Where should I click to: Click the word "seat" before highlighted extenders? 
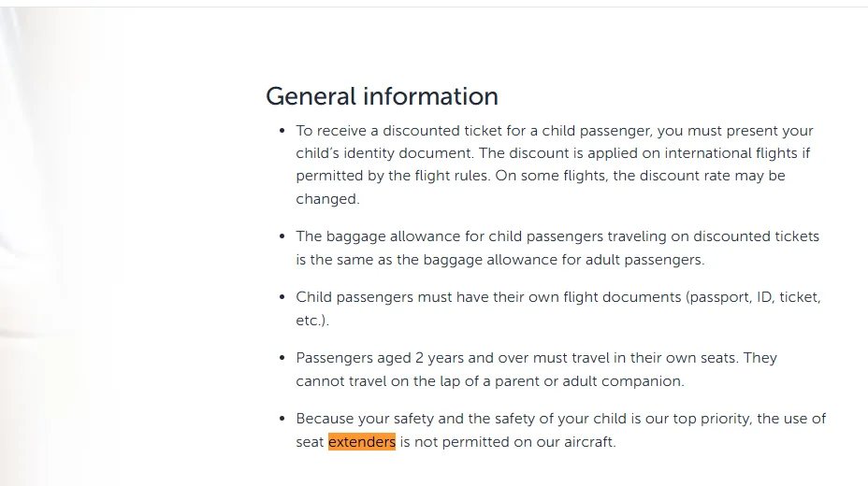[310, 442]
